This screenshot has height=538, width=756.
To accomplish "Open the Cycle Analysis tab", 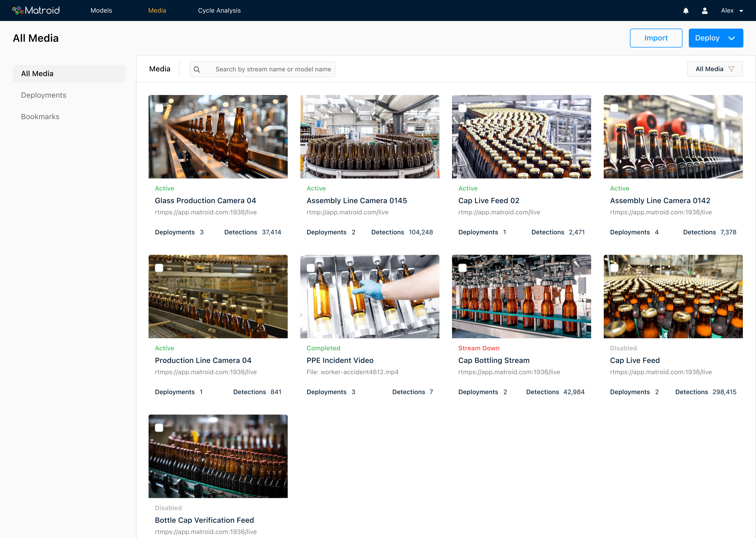I will point(219,10).
